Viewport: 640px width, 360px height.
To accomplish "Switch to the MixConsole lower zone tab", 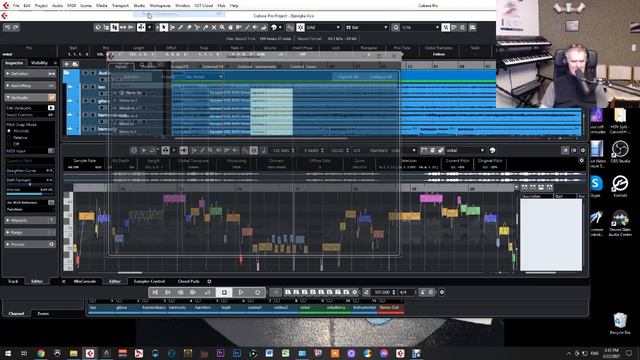I will tap(84, 281).
